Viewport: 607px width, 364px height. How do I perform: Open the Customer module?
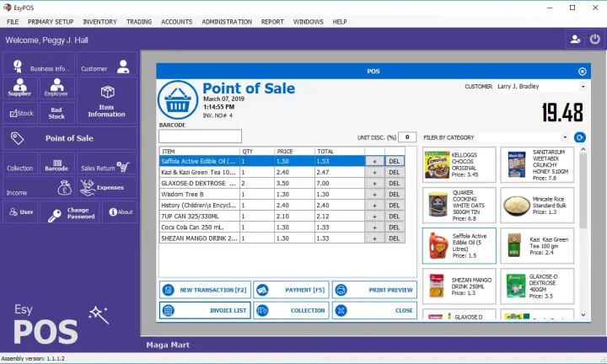click(x=107, y=64)
